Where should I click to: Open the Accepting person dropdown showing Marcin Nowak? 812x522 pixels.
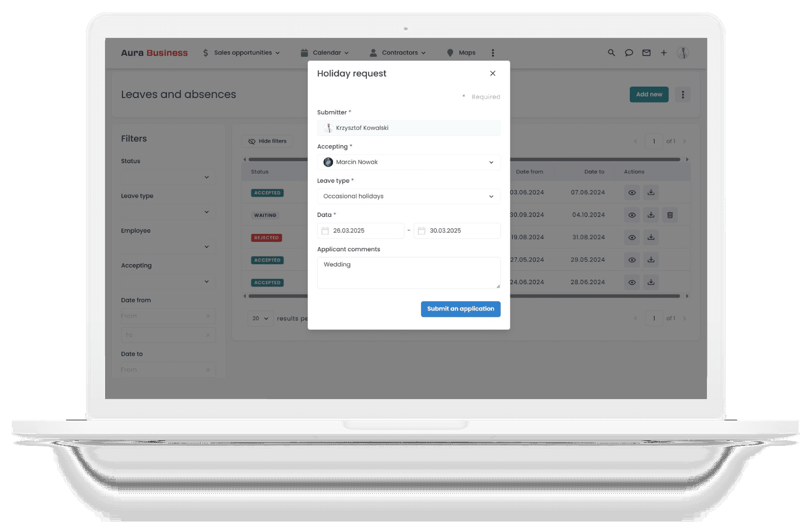(408, 162)
